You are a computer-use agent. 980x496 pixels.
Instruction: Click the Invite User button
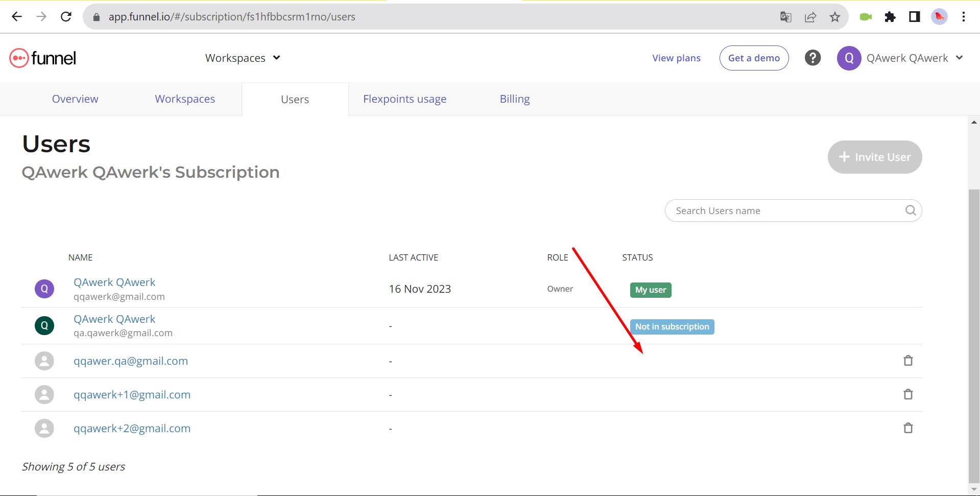pyautogui.click(x=875, y=157)
